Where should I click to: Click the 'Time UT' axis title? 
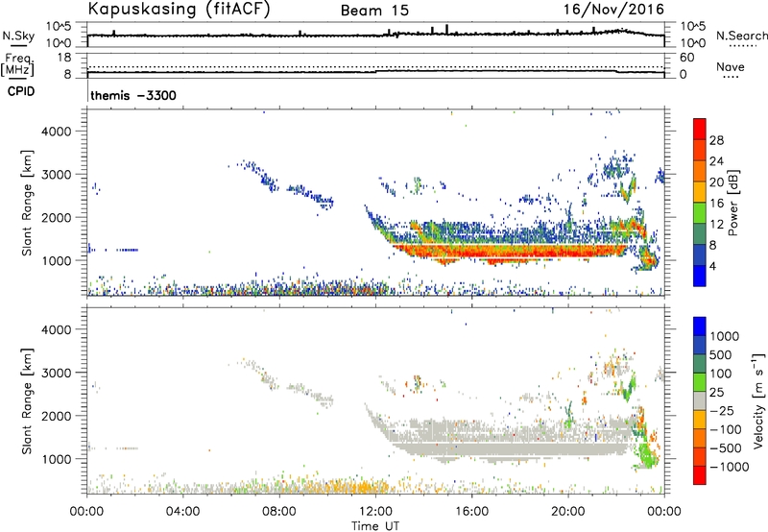tap(375, 526)
